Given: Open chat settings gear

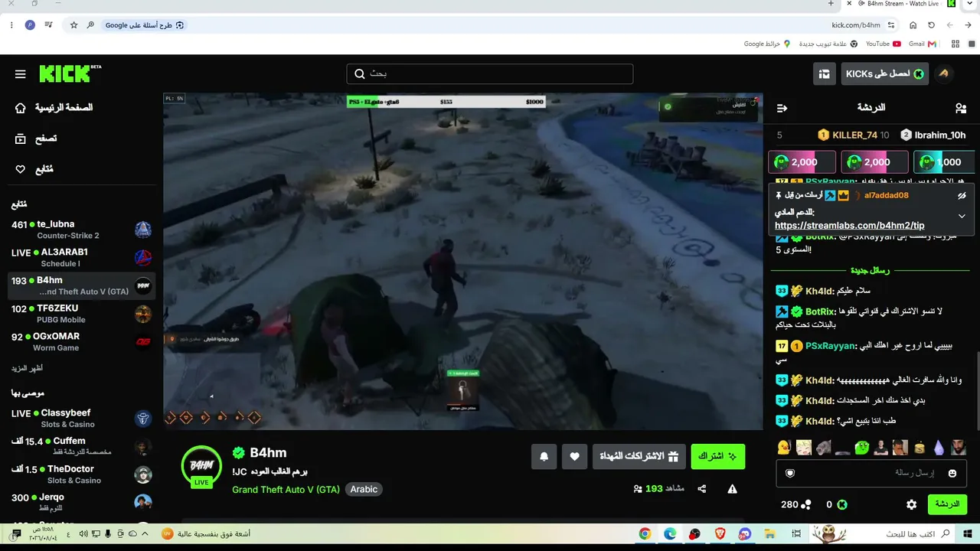Looking at the screenshot, I should pos(911,505).
